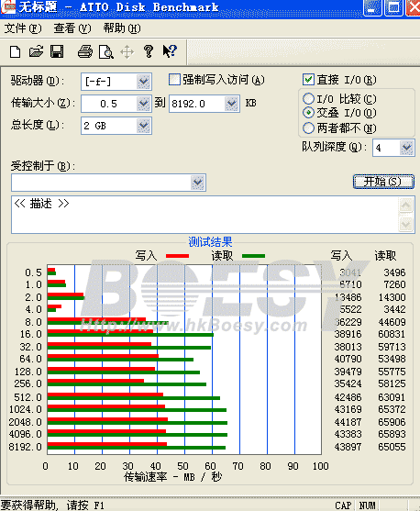
Task: Open the transfer size 0.5 start dropdown
Action: [x=143, y=104]
